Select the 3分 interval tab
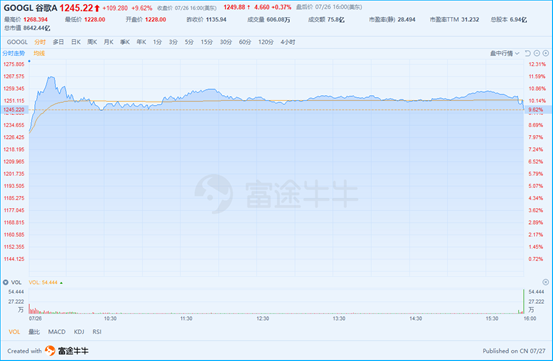The height and width of the screenshot is (361, 553). [173, 42]
